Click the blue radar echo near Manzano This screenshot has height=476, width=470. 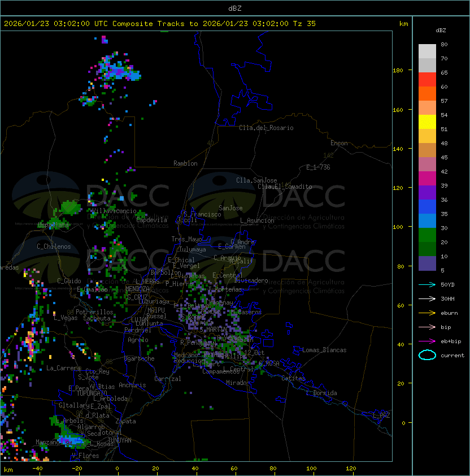(71, 439)
